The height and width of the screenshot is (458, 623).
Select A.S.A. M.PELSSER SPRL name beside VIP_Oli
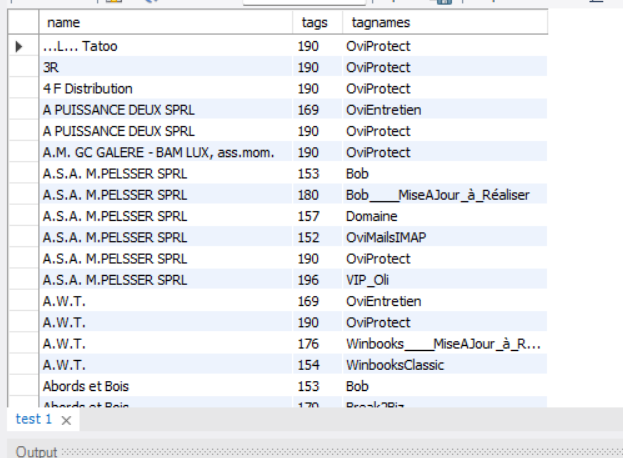coord(166,280)
